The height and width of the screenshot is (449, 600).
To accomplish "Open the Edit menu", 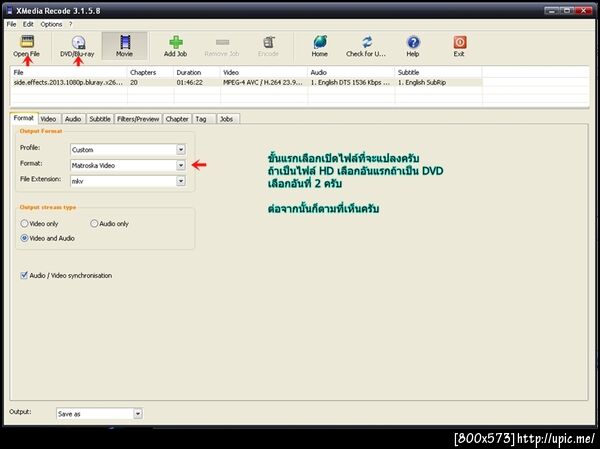I will tap(28, 24).
